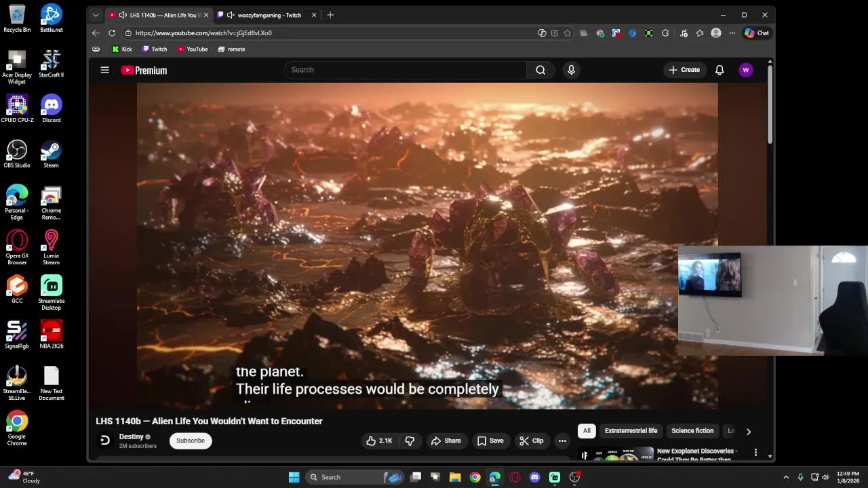Open Streamlabs Desktop shortcut
This screenshot has height=488, width=868.
(x=52, y=293)
